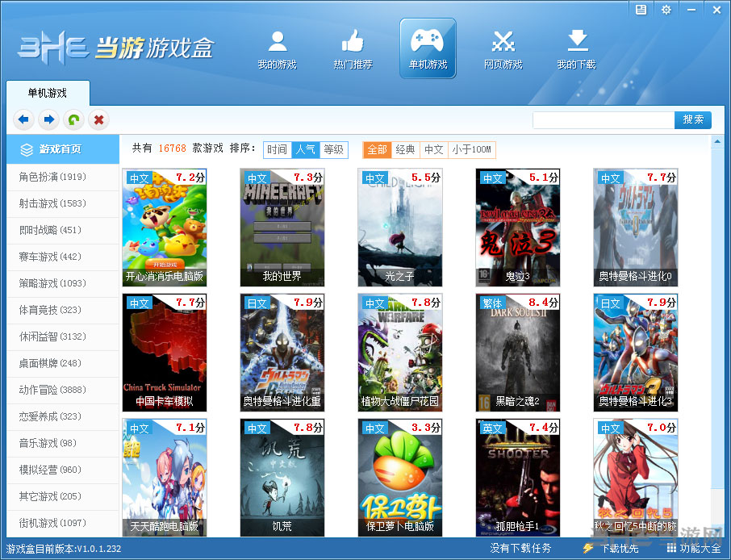Open the 保卫萝卜电脑版 game cover

(x=400, y=478)
